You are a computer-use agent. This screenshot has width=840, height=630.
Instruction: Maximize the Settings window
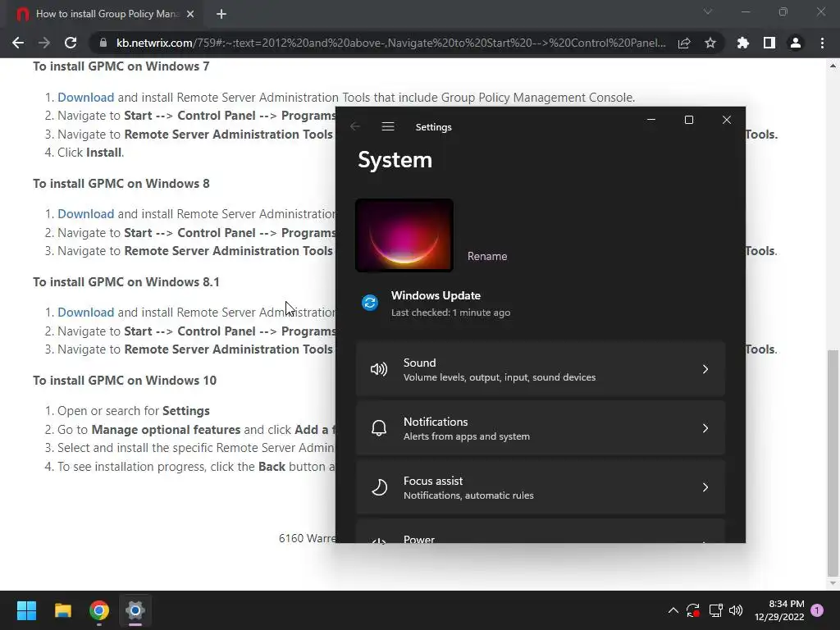pos(689,120)
